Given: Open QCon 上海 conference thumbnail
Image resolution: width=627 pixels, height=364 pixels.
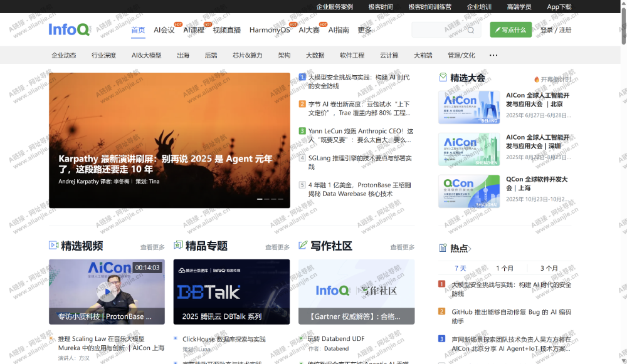Looking at the screenshot, I should (469, 191).
